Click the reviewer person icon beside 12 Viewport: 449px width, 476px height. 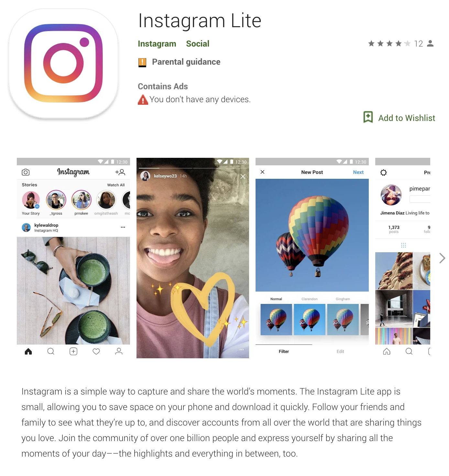[x=430, y=43]
